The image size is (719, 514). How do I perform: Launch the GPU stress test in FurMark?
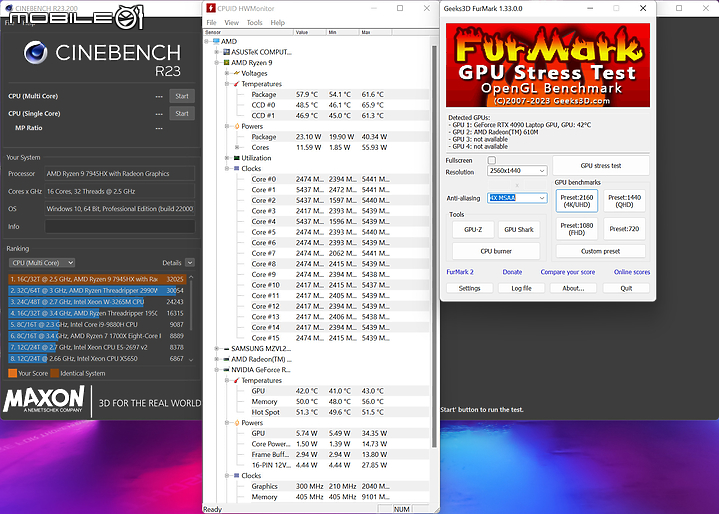601,166
